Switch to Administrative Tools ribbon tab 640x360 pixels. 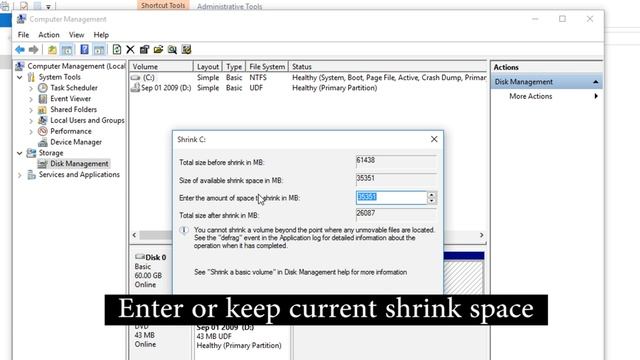click(x=229, y=6)
